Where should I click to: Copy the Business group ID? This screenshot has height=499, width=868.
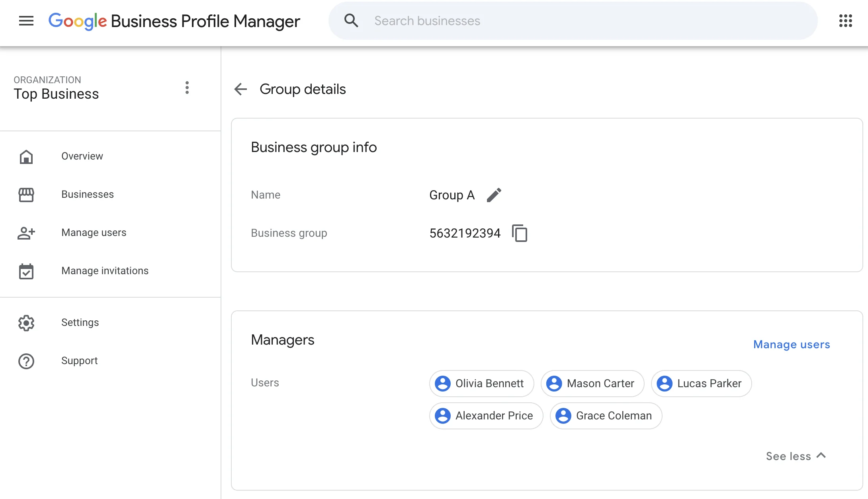pos(520,233)
